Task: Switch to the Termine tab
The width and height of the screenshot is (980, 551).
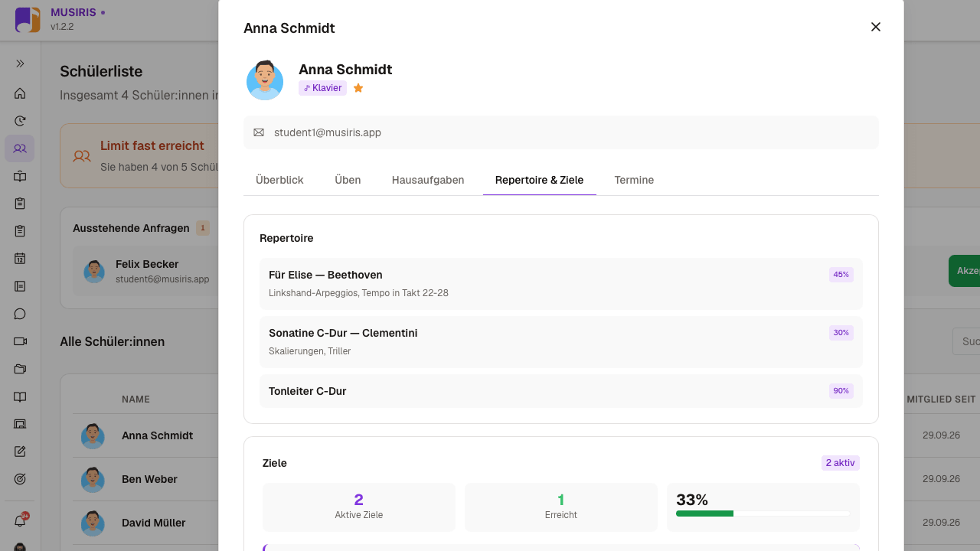Action: (x=634, y=180)
